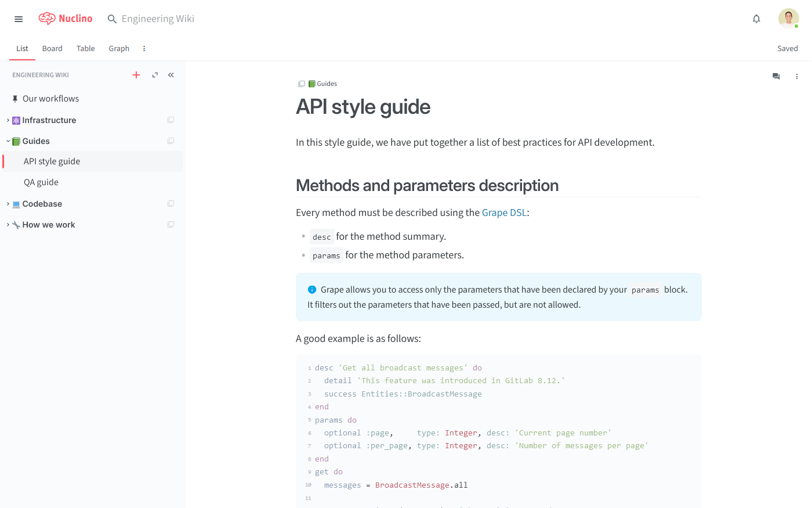Click collection icon beside How we work

171,225
